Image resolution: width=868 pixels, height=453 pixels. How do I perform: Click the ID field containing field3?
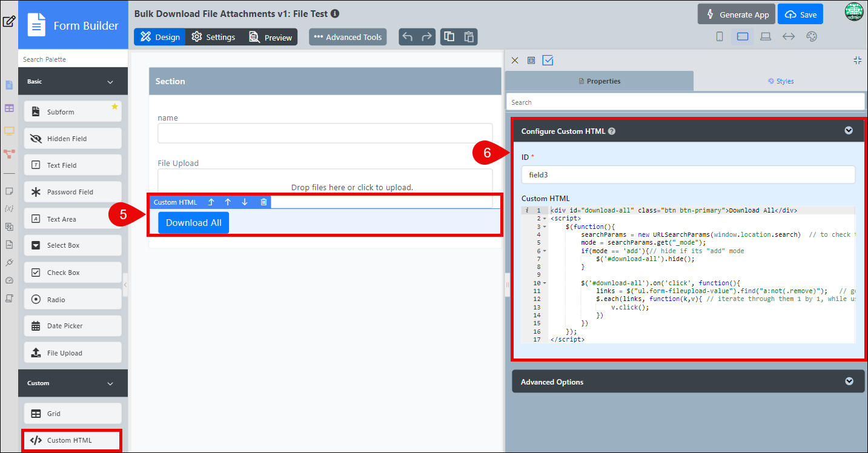pyautogui.click(x=688, y=174)
